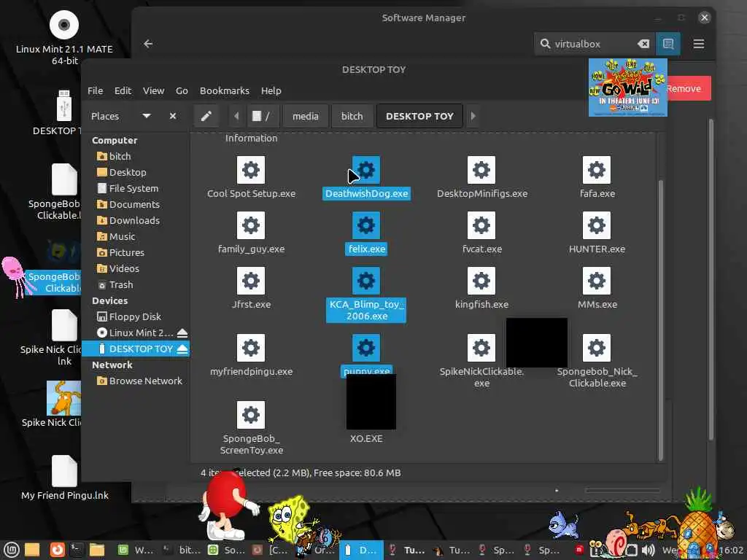This screenshot has height=560, width=747.
Task: Launch Firefox from the taskbar
Action: [57, 550]
